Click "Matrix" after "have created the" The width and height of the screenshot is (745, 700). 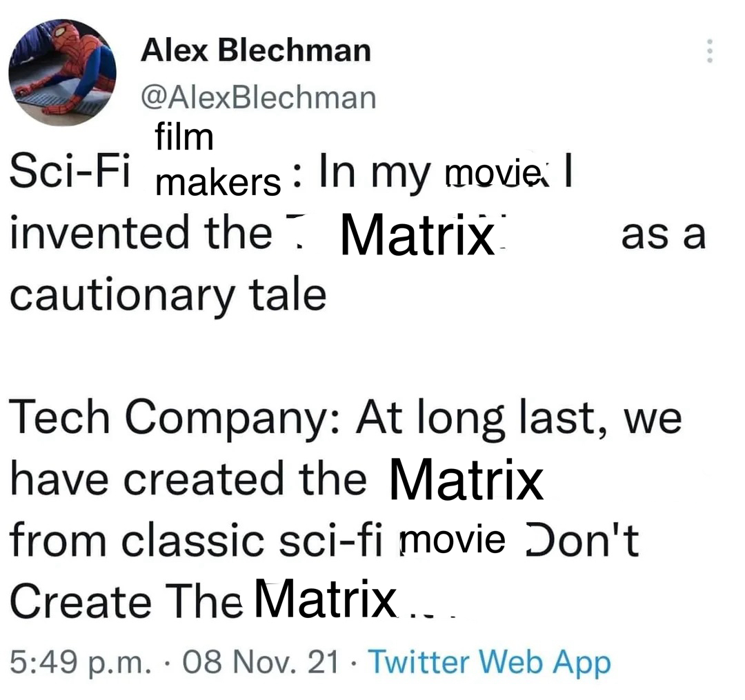466,479
